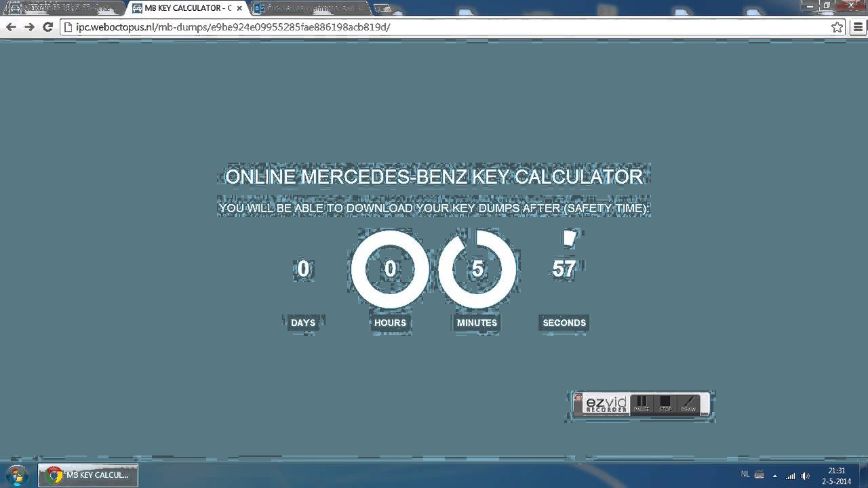Click the Minutes circular progress ring showing 5
This screenshot has width=868, height=488.
point(477,269)
